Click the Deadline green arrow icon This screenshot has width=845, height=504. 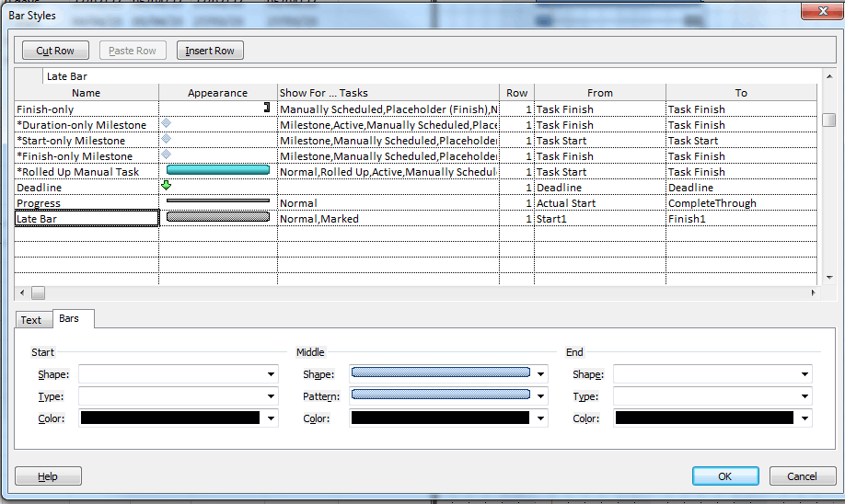click(167, 185)
